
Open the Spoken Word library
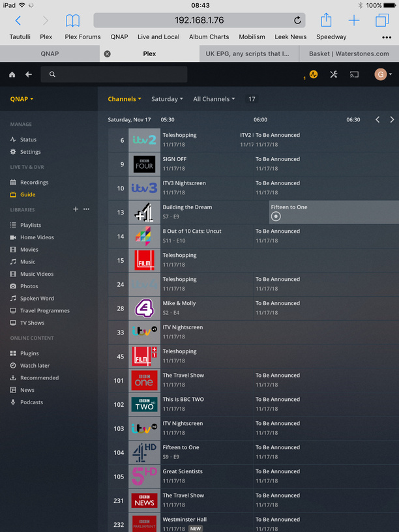pyautogui.click(x=32, y=298)
